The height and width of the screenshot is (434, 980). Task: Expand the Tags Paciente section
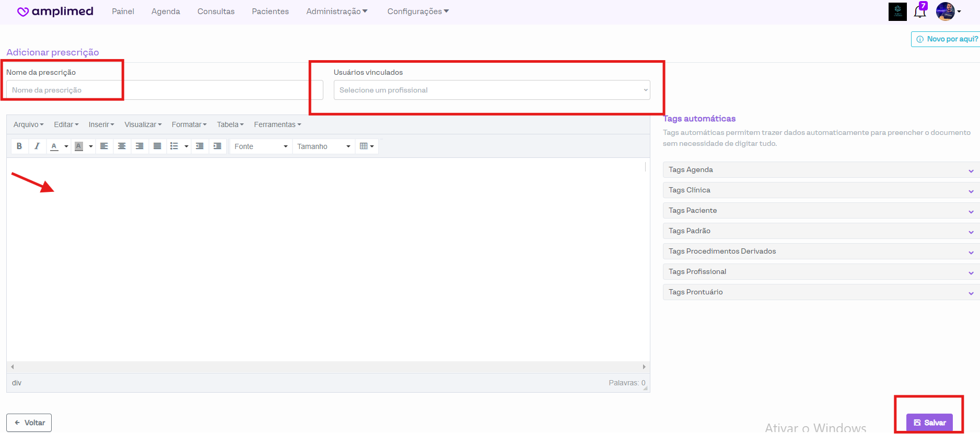[819, 211]
